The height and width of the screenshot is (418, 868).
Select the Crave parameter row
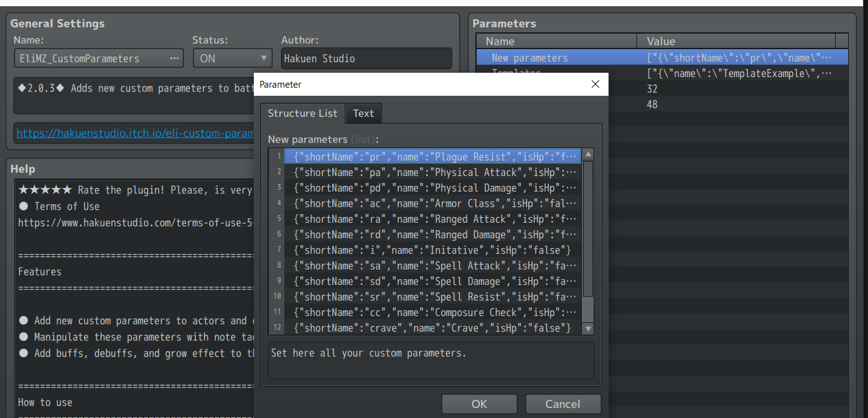[432, 328]
